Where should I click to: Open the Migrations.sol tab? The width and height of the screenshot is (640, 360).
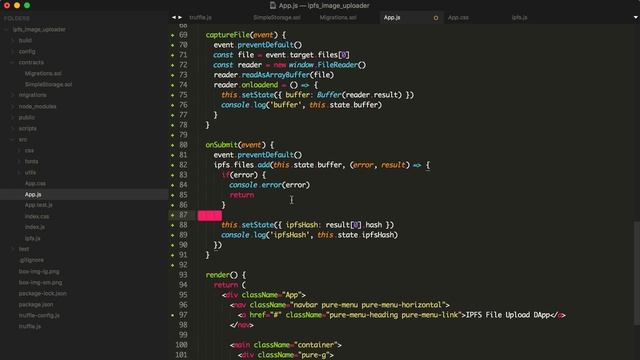338,18
